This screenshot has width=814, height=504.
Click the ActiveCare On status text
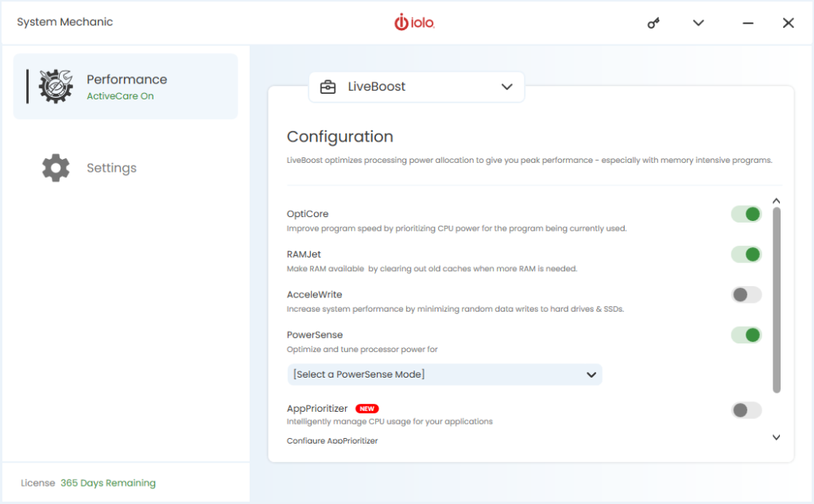click(120, 96)
